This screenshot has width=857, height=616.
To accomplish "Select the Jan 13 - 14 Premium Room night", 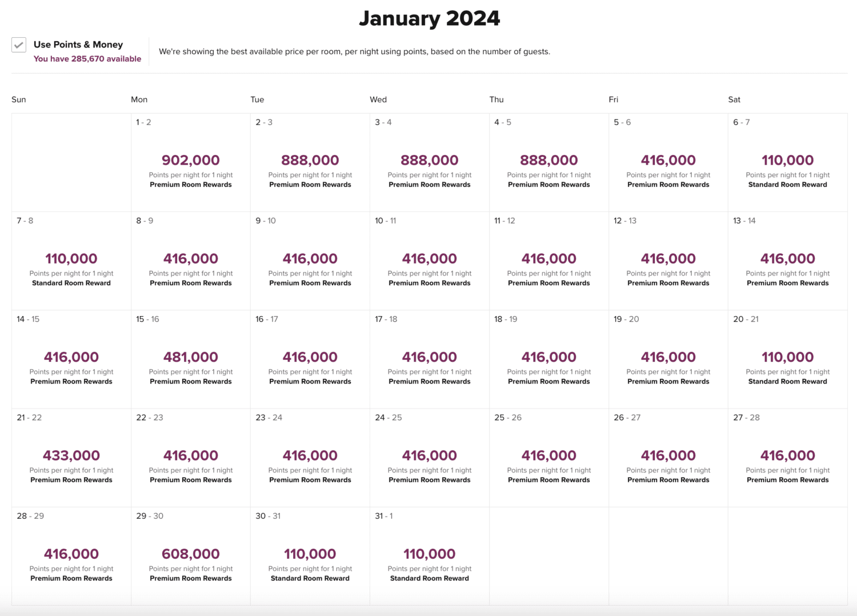I will tap(787, 261).
